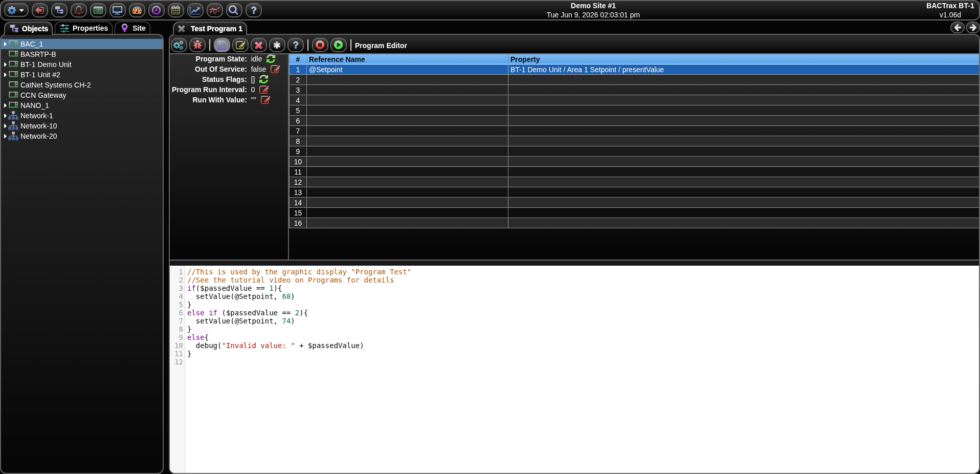Expand the NANO_1 tree node
This screenshot has height=474, width=980.
5,105
